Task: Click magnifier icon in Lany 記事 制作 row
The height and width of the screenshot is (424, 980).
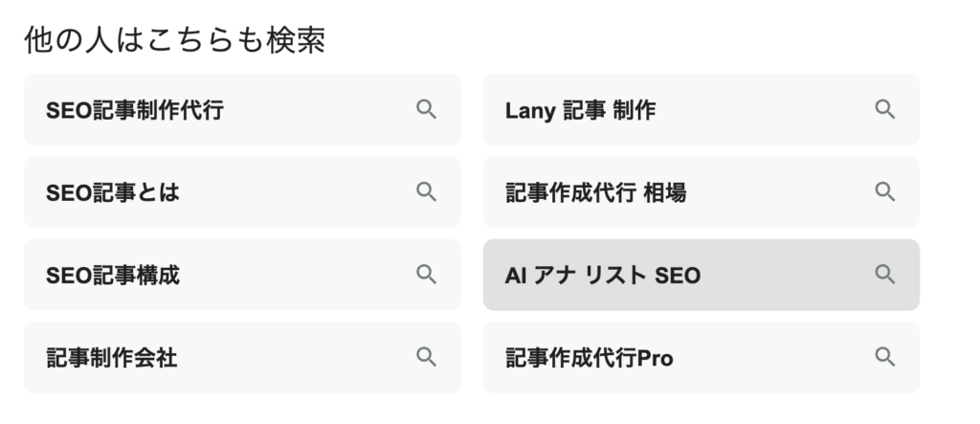Action: point(884,109)
